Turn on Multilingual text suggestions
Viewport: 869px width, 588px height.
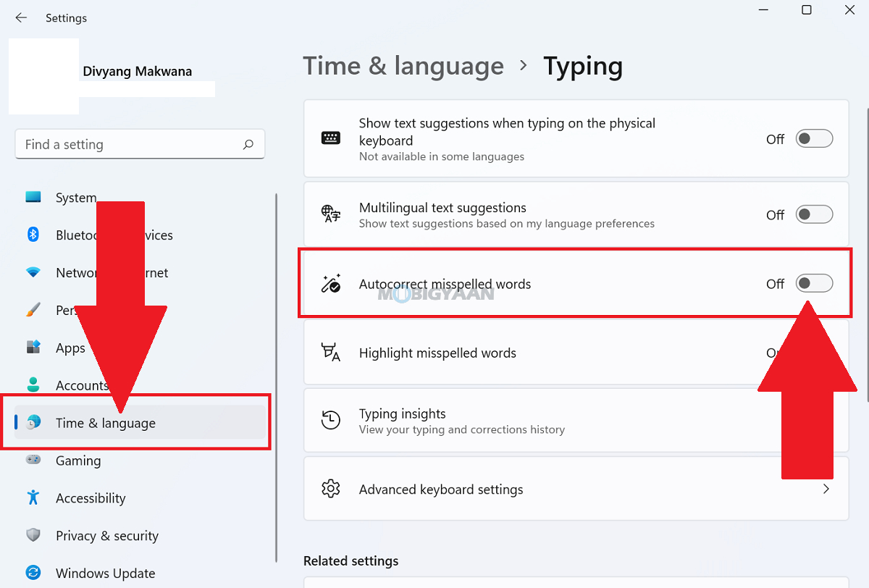(x=814, y=214)
